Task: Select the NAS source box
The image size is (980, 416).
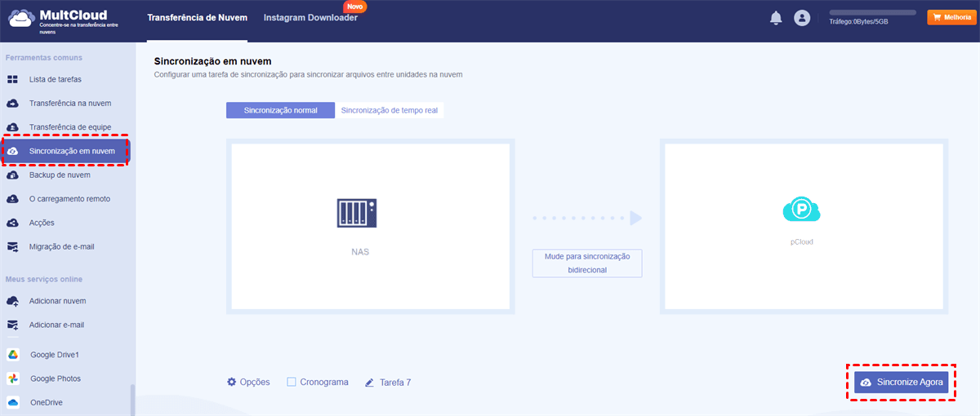Action: [371, 227]
